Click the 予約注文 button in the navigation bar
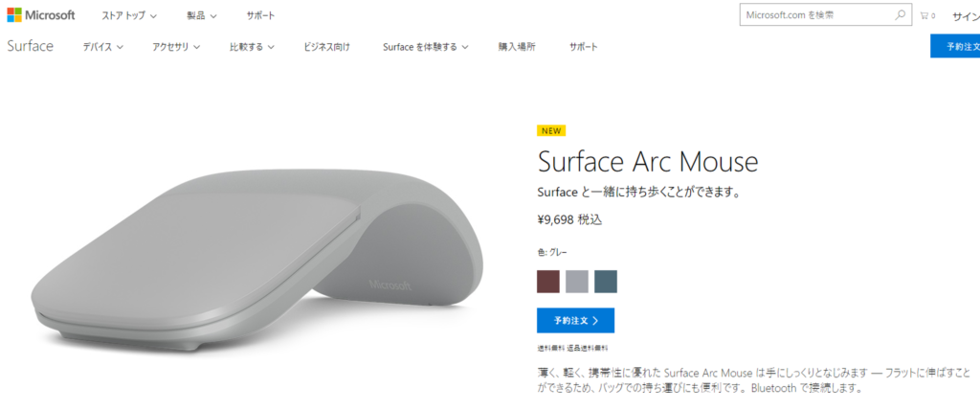 955,46
